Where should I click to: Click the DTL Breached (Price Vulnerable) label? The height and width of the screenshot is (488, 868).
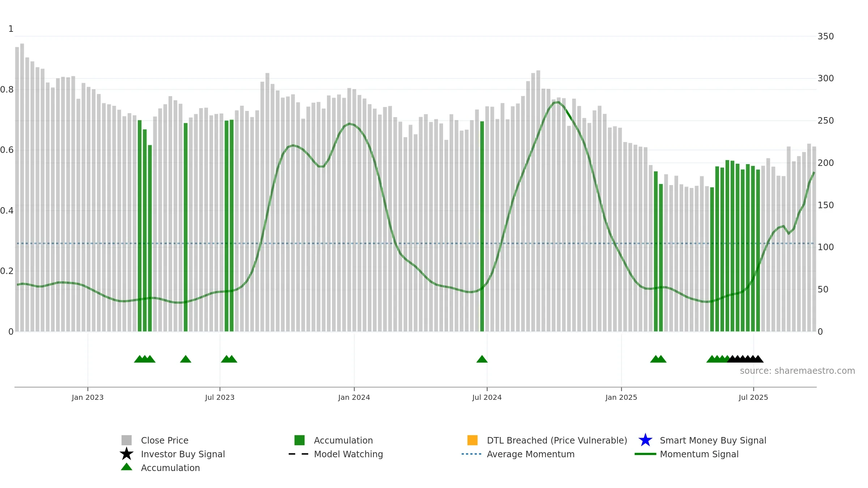pyautogui.click(x=557, y=440)
